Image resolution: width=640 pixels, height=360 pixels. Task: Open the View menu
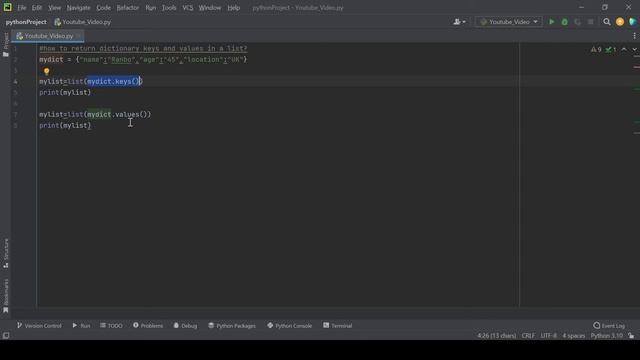[54, 8]
